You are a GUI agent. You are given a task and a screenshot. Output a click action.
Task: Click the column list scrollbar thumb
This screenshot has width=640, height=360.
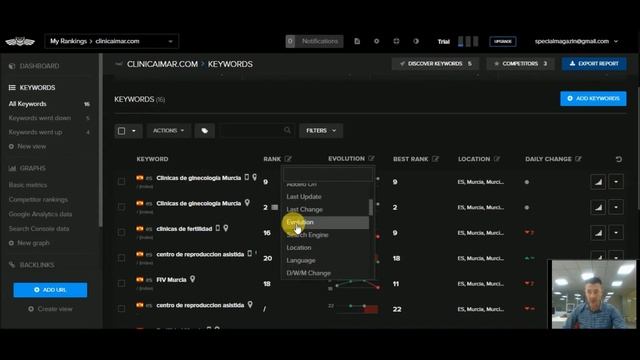pyautogui.click(x=371, y=207)
